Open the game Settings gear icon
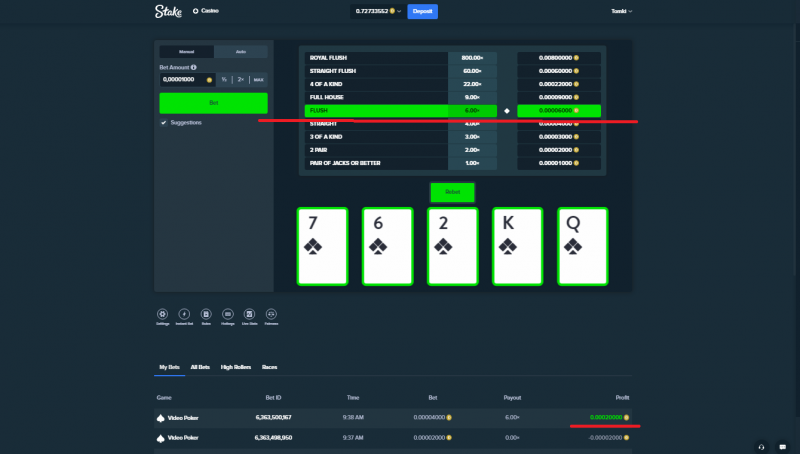800x454 pixels. click(x=162, y=314)
